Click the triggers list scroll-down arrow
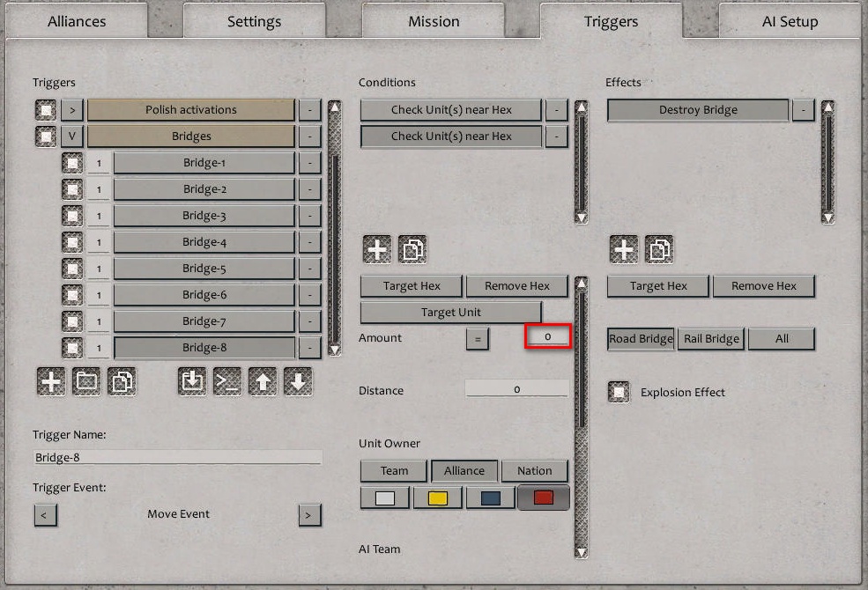The image size is (868, 590). click(x=334, y=350)
